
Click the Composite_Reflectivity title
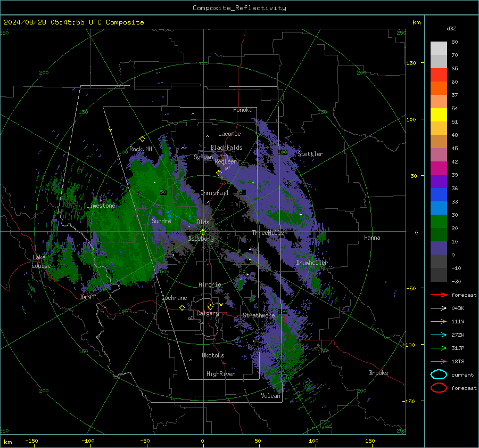[x=240, y=8]
